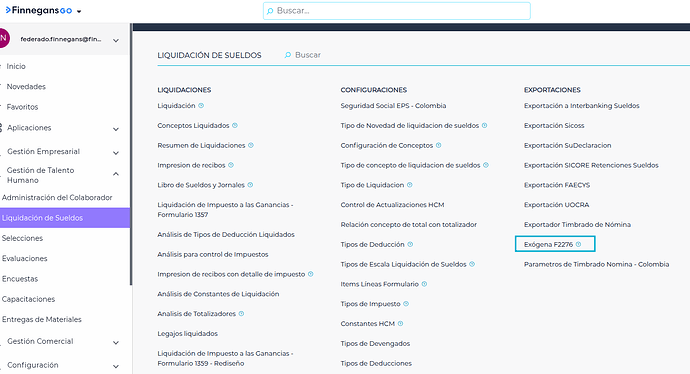Select Liquidación de Sueldos sidebar item
690x374 pixels.
pos(65,218)
